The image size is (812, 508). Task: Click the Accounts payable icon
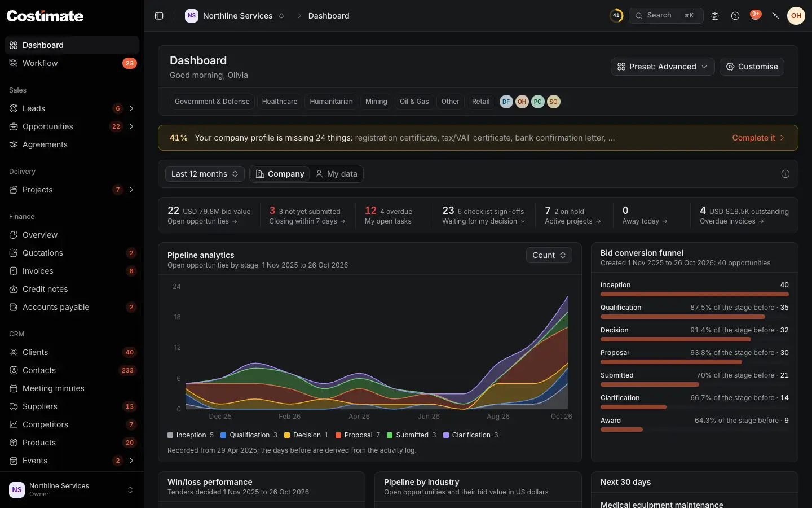[x=14, y=307]
